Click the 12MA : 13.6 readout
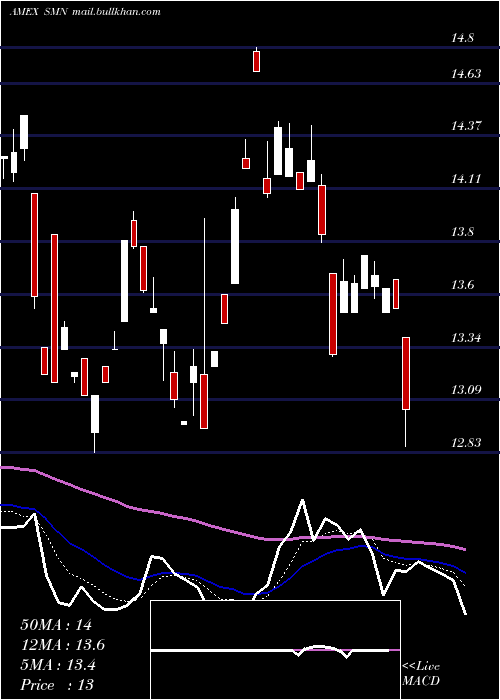500x700 pixels. 62,645
